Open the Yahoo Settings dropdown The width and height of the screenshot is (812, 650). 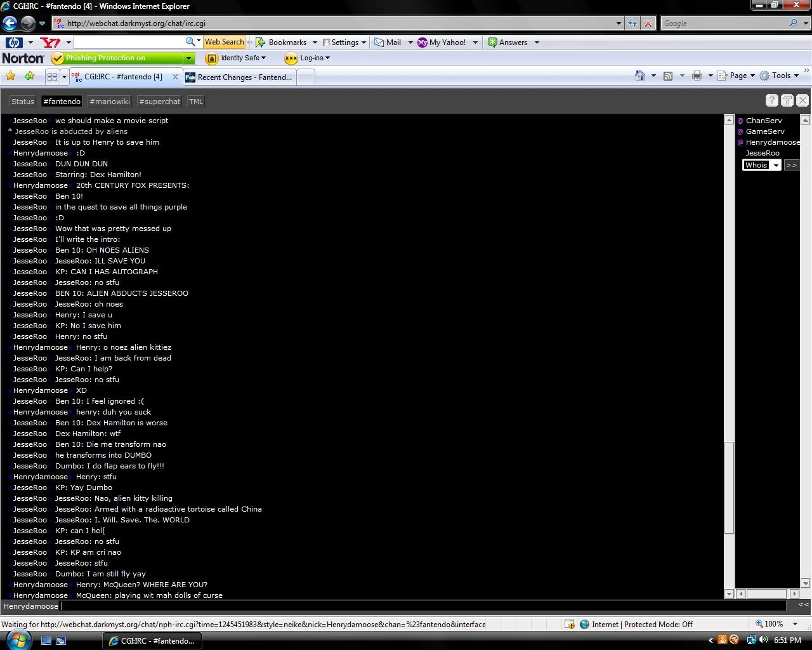(344, 43)
